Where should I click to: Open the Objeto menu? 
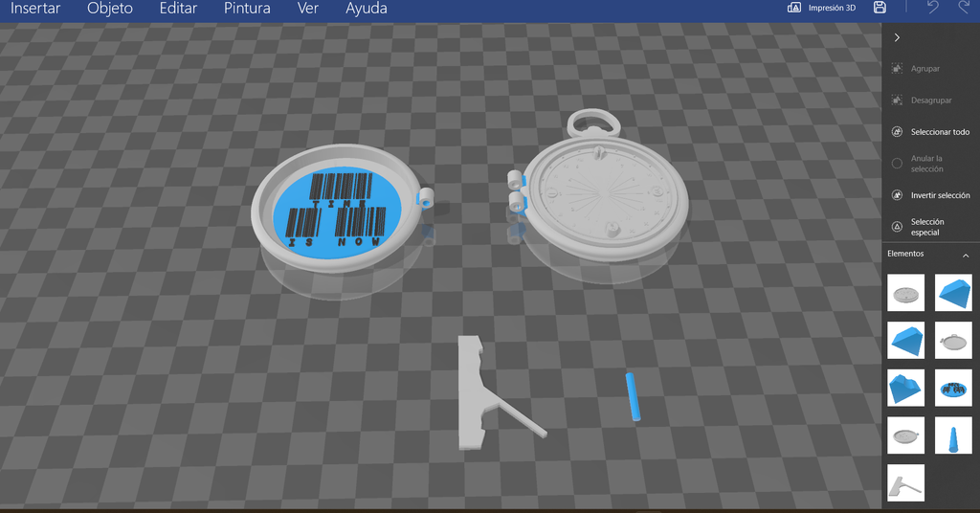pyautogui.click(x=110, y=8)
